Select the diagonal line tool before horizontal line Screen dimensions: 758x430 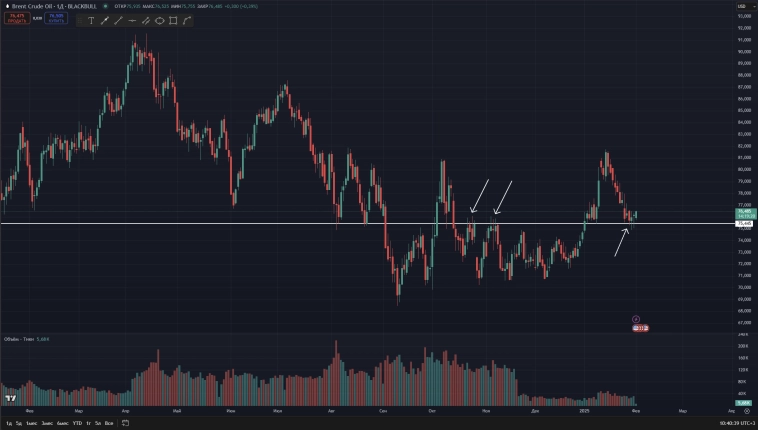click(x=118, y=20)
